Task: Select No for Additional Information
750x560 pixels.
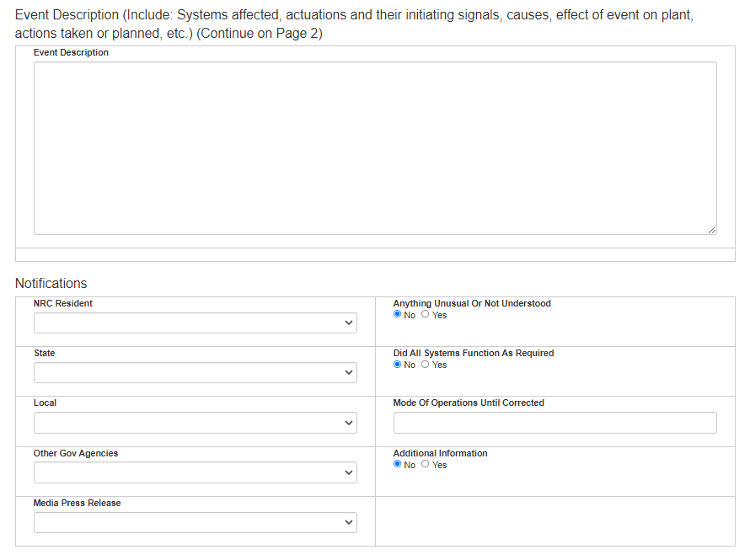Action: click(x=398, y=465)
